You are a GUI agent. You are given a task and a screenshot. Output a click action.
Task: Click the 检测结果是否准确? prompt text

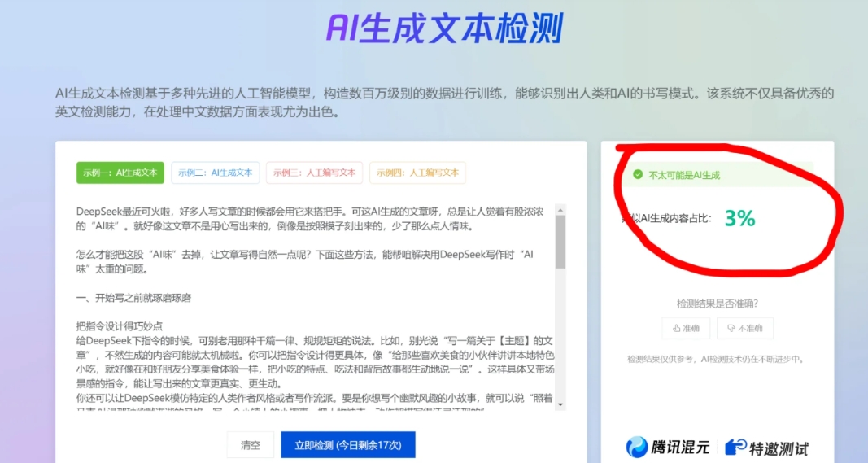click(x=718, y=304)
